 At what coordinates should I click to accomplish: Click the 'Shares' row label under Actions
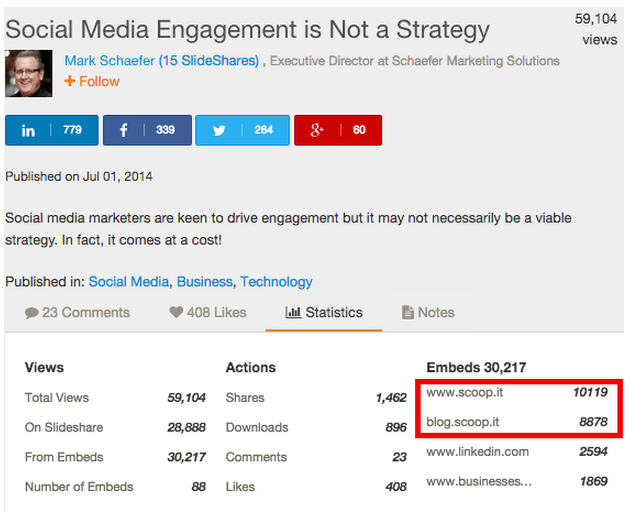click(245, 397)
